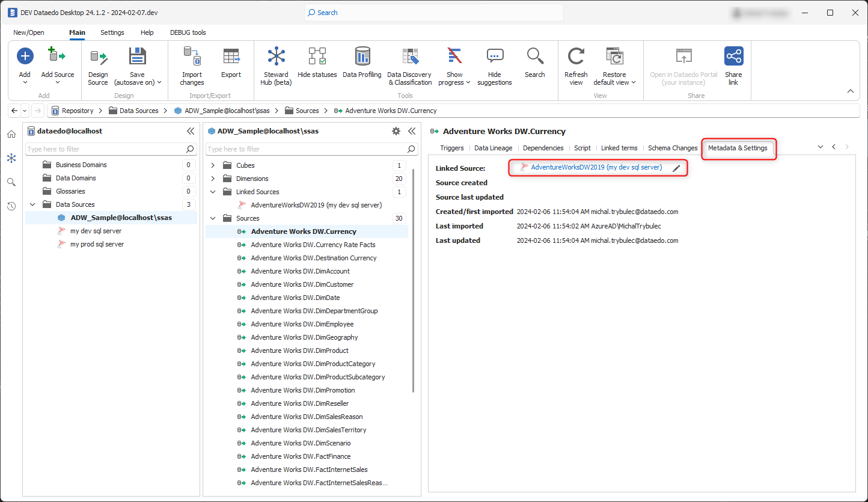Switch to Schema Changes tab
This screenshot has width=868, height=502.
[673, 148]
